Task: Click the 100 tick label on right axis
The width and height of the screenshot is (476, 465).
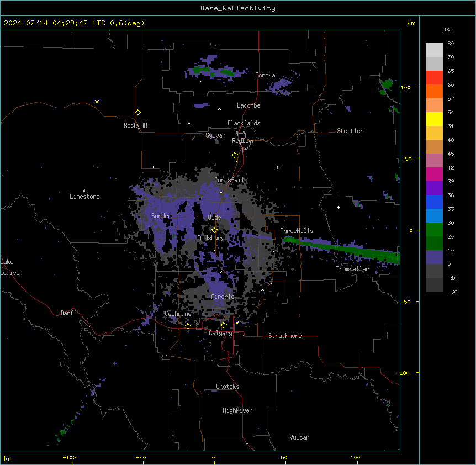Action: tap(405, 87)
